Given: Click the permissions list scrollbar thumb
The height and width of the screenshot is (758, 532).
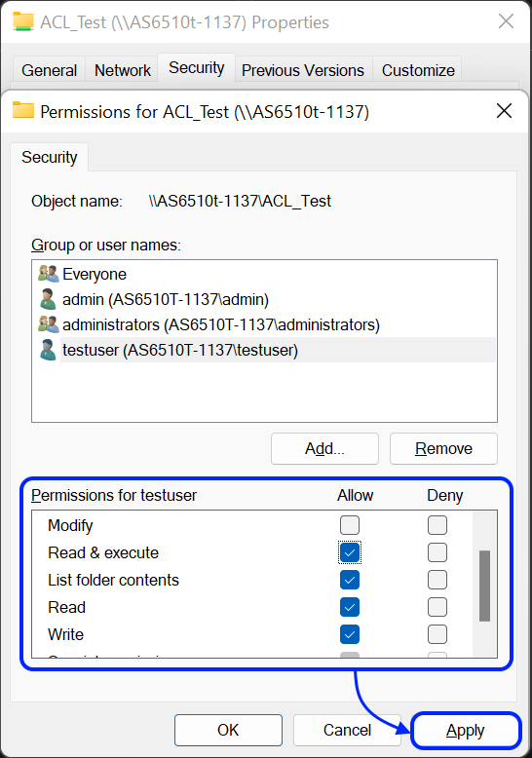Looking at the screenshot, I should tap(484, 586).
